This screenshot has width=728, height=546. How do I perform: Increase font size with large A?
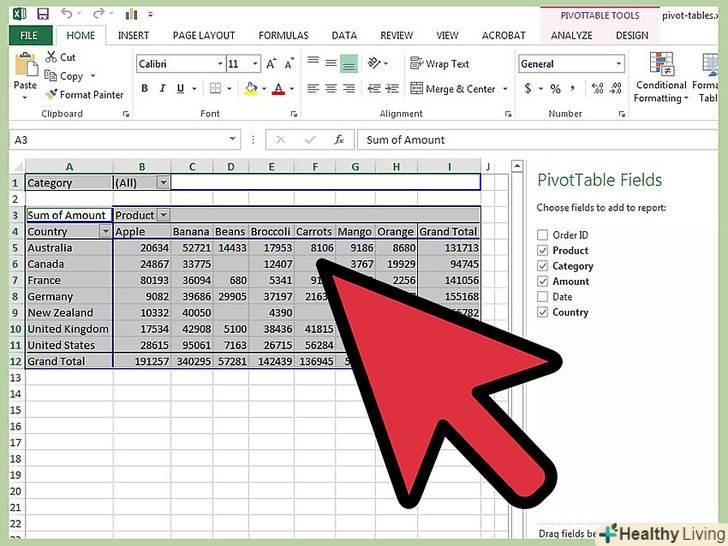coord(271,64)
